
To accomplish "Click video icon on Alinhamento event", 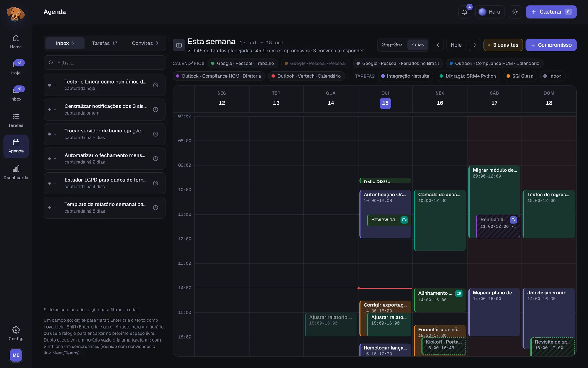I will (459, 294).
